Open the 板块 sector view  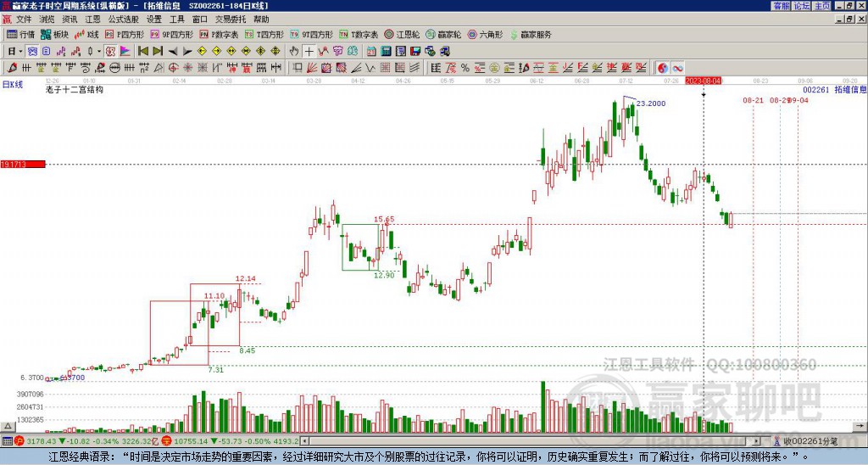click(x=54, y=34)
